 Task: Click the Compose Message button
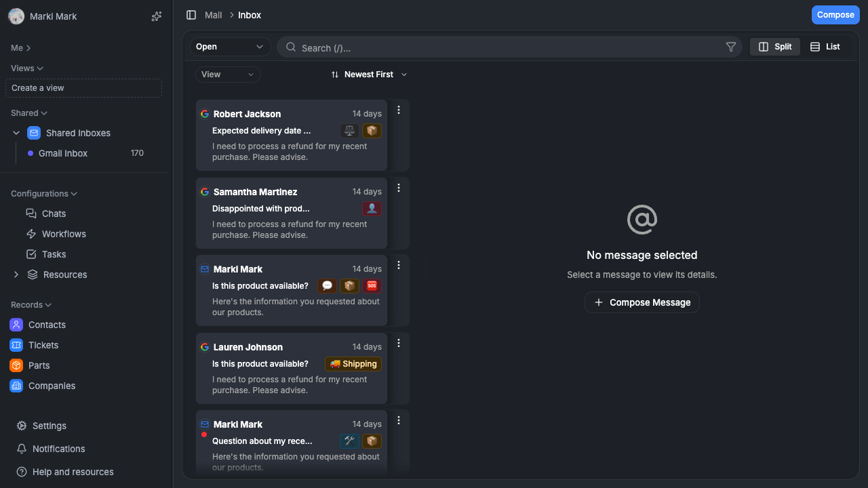coord(642,302)
